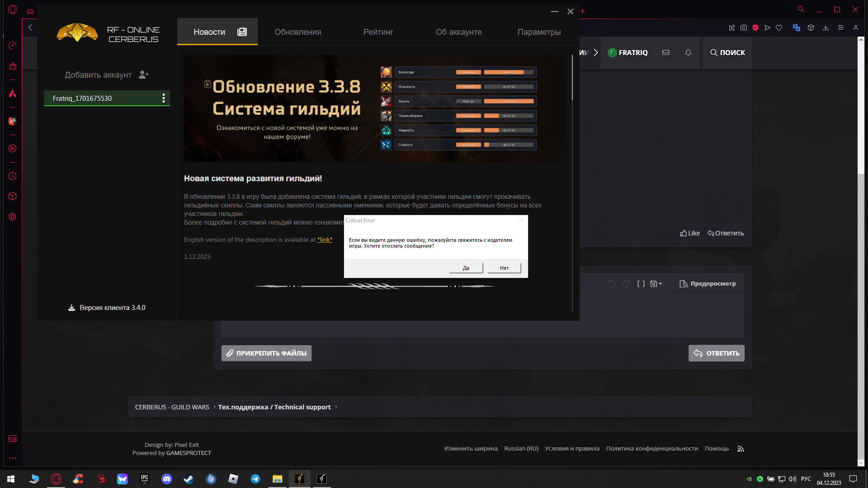Open forum conversations envelope icon
Screen dimensions: 868x488
(x=666, y=53)
